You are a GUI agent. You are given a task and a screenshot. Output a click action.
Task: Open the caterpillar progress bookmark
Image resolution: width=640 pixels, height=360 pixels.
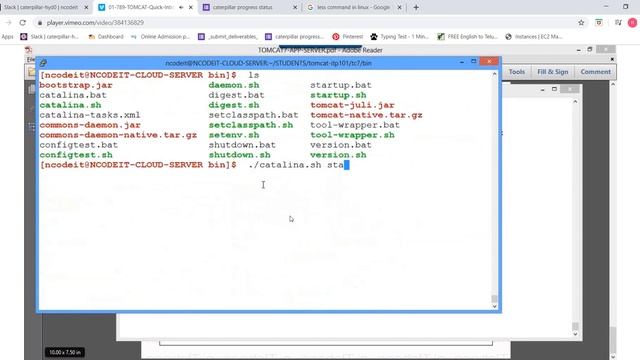[295, 37]
